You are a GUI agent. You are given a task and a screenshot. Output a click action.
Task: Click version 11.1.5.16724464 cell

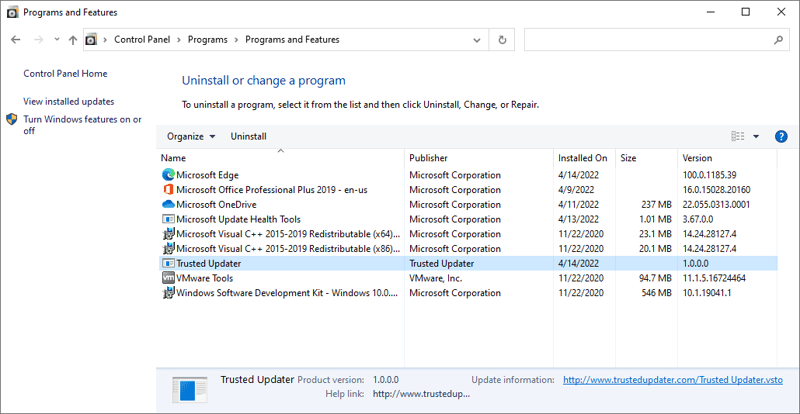coord(714,279)
